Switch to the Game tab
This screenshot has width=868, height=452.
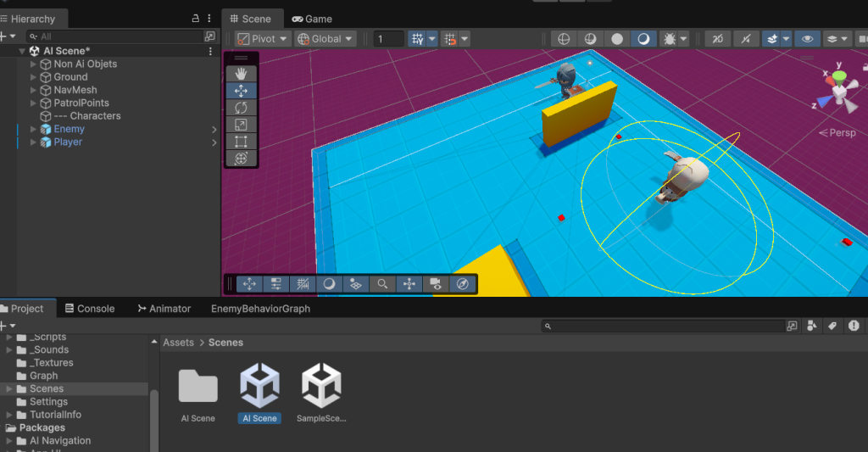(x=312, y=19)
